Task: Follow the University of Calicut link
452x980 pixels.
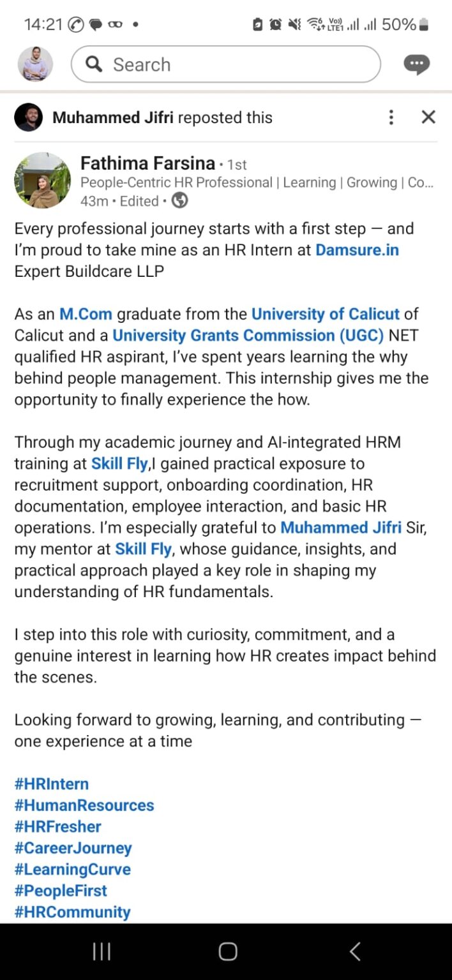Action: click(x=325, y=314)
